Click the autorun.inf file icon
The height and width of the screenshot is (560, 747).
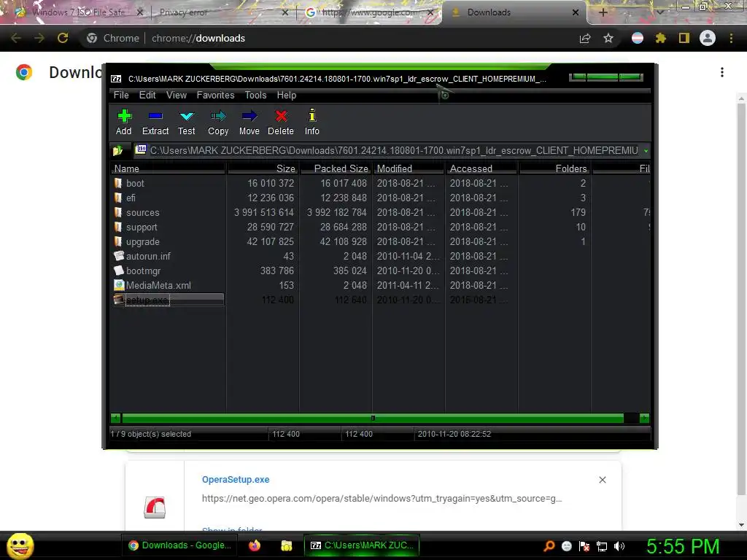point(119,256)
